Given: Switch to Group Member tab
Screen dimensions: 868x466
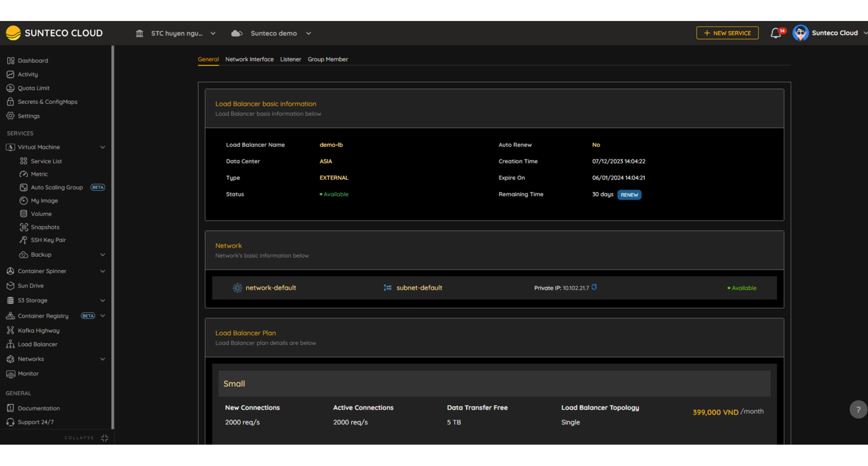Looking at the screenshot, I should tap(328, 59).
